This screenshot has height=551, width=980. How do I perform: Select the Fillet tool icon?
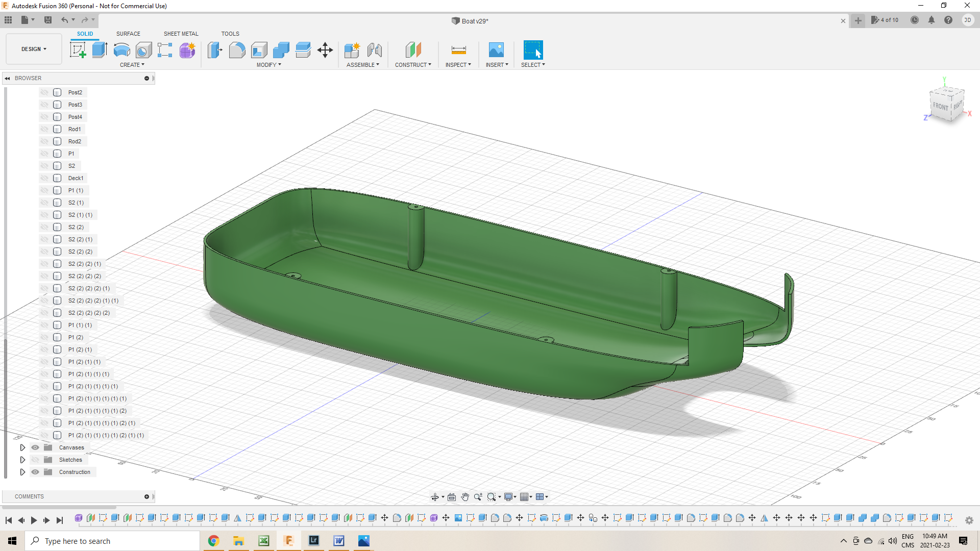237,50
